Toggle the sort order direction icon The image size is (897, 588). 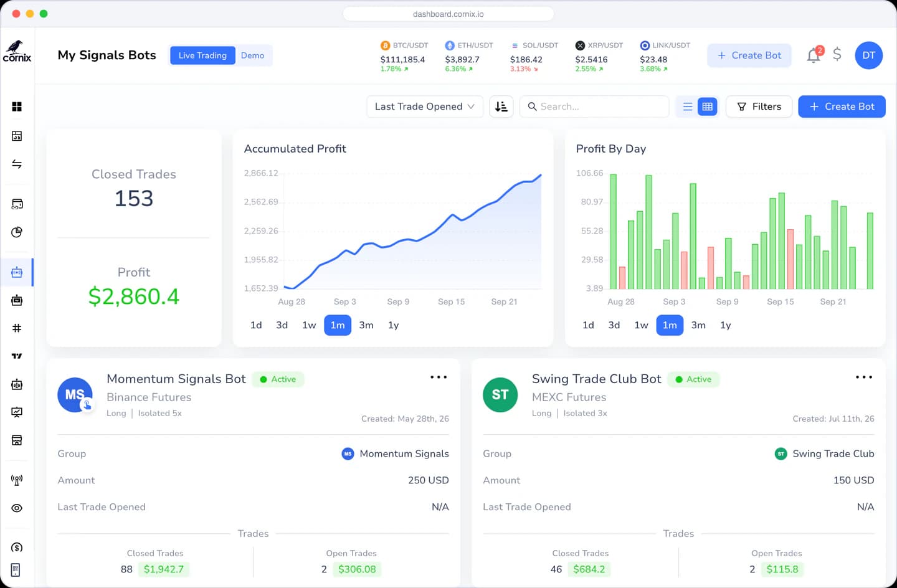[x=501, y=107]
